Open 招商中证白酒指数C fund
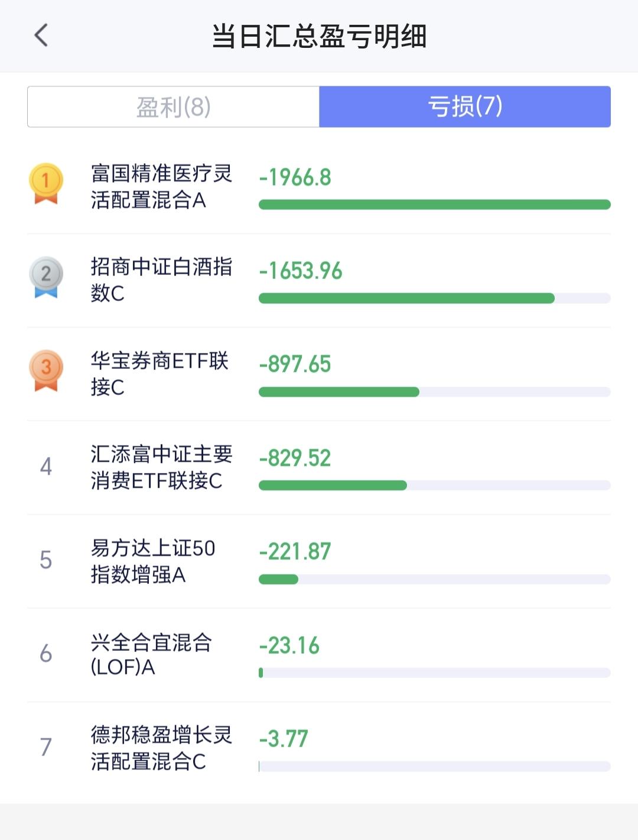This screenshot has width=638, height=840. pos(161,280)
